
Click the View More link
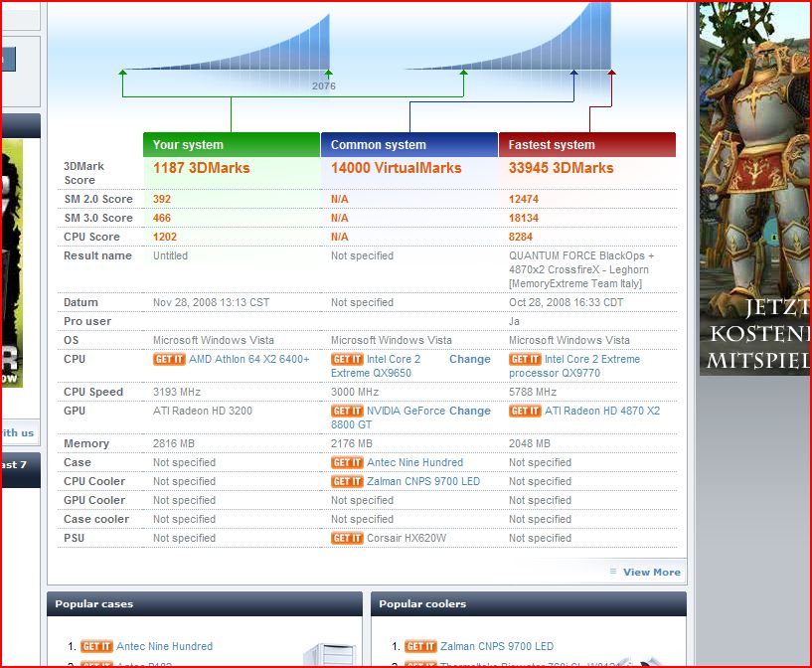[x=651, y=573]
